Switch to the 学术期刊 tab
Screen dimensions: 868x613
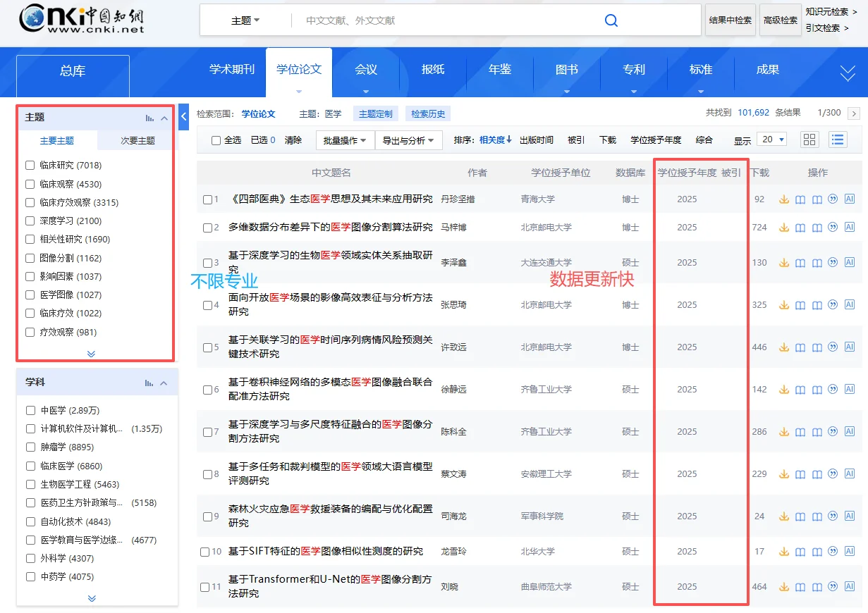pos(232,70)
